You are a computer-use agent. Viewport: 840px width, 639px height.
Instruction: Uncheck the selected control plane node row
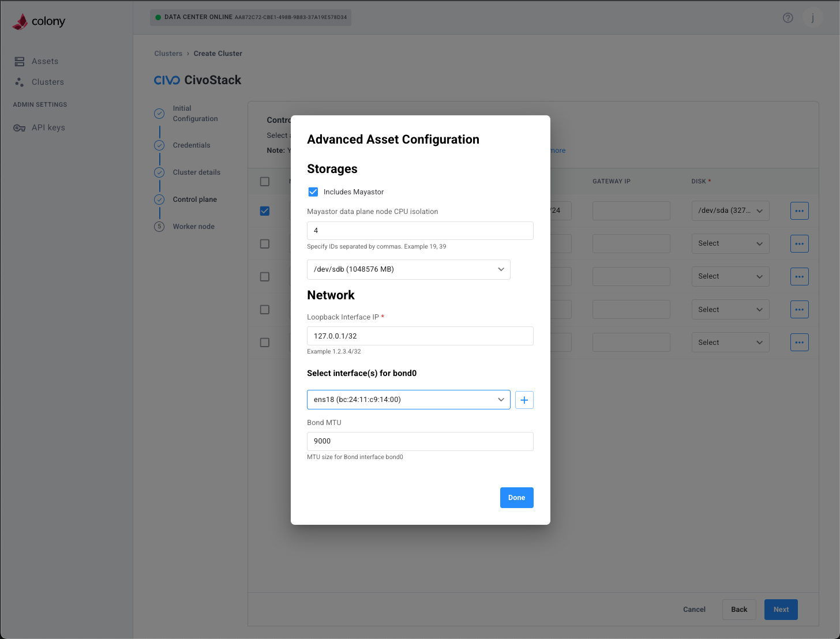click(264, 211)
